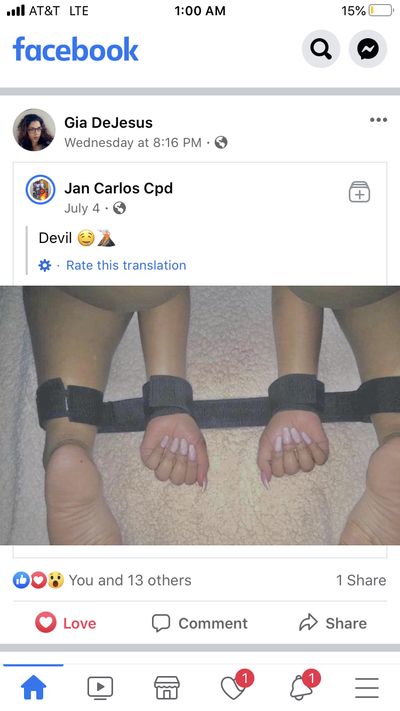
Task: Open translation settings gear icon
Action: [45, 265]
